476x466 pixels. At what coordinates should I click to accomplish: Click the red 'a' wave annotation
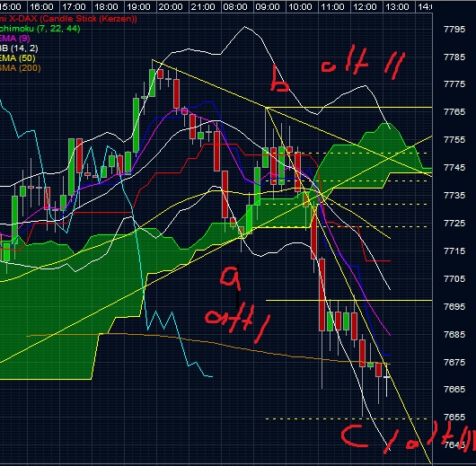pyautogui.click(x=231, y=277)
